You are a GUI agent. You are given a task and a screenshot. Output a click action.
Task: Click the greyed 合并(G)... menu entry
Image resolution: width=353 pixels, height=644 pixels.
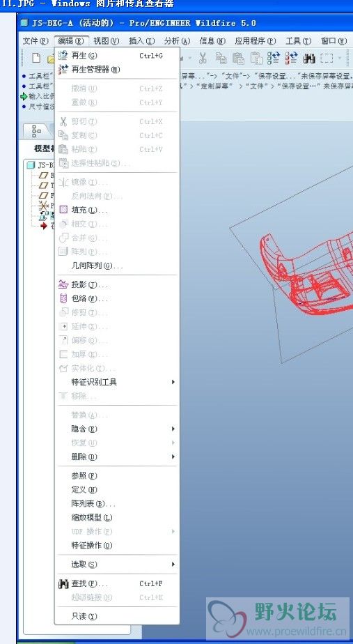(118, 238)
